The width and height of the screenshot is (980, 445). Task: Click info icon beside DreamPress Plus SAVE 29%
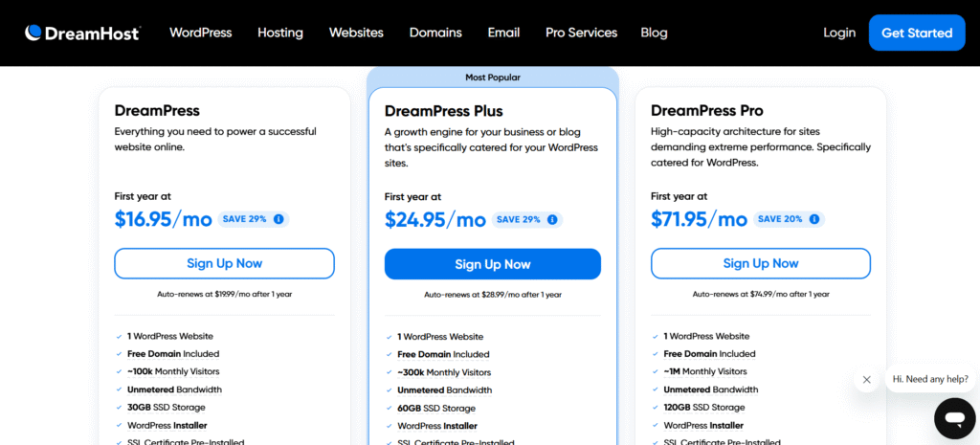click(552, 220)
